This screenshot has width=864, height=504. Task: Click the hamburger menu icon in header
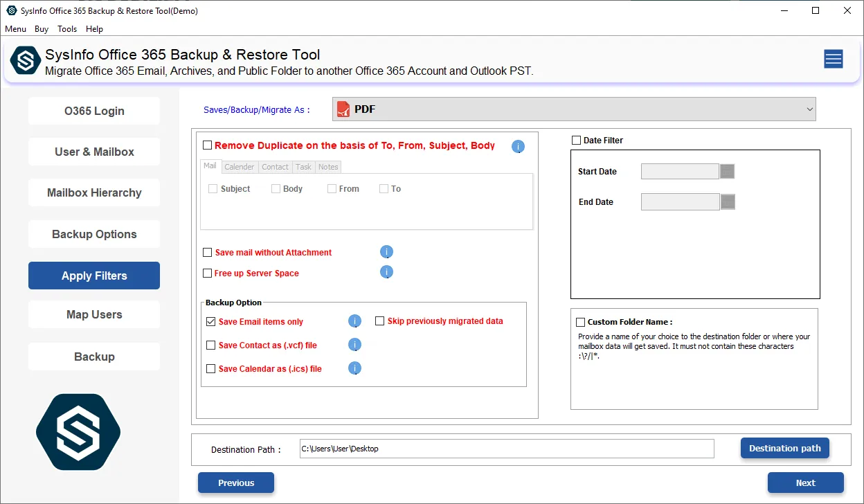(x=833, y=60)
